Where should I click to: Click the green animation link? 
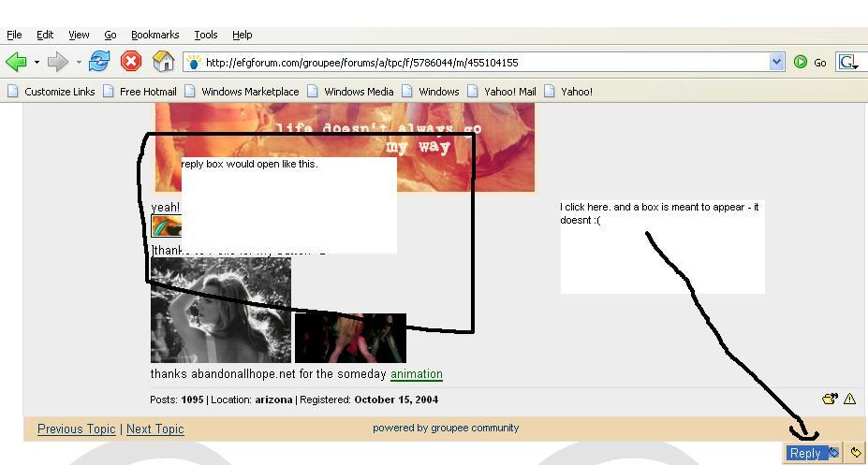[x=416, y=374]
